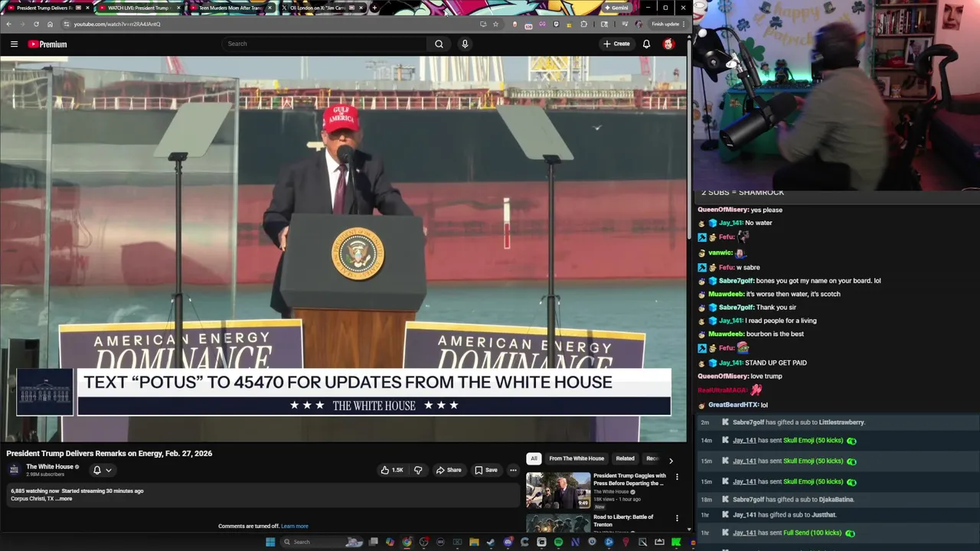This screenshot has height=551, width=980.
Task: Like the video (1.5K)
Action: (392, 470)
